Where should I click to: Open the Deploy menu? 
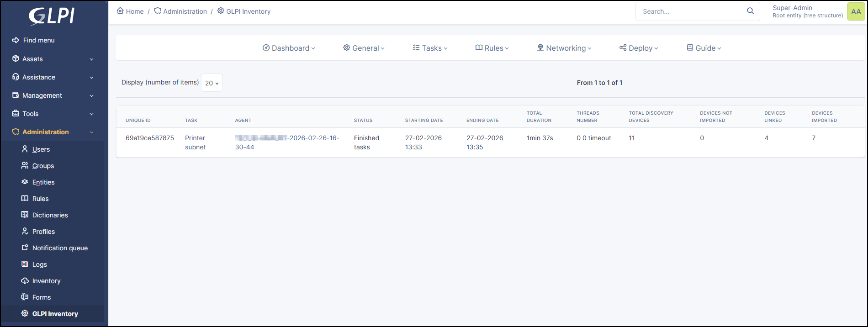(x=639, y=48)
